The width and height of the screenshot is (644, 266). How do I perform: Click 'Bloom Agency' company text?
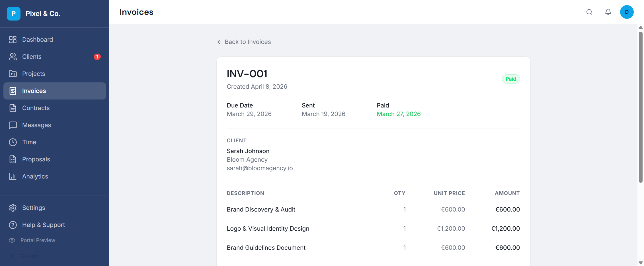[247, 160]
